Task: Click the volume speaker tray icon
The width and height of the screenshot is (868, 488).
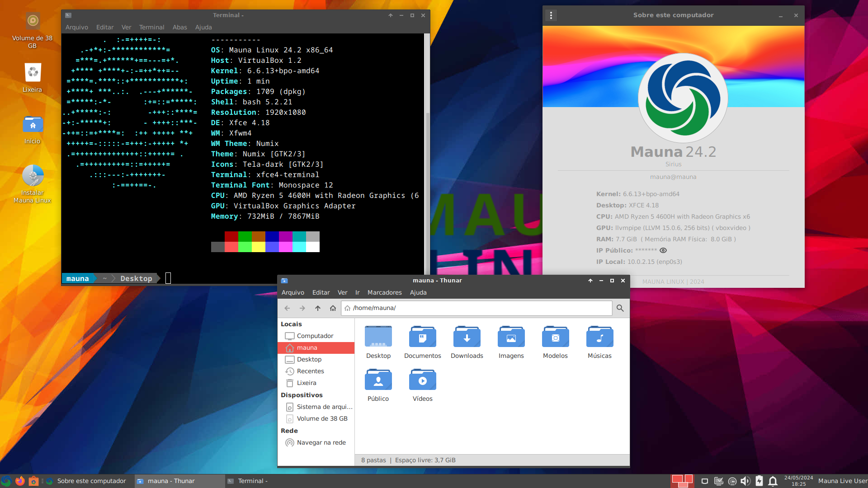Action: 745,481
